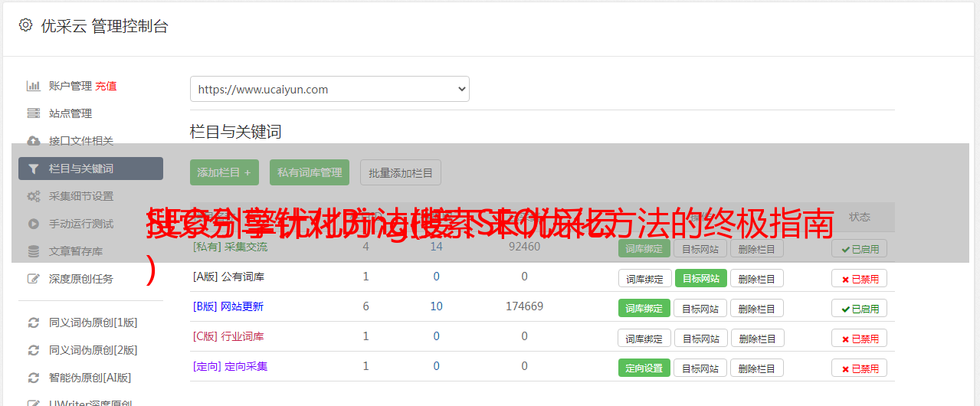Click [私有] 采集交流 column name
This screenshot has height=406, width=980.
click(230, 247)
